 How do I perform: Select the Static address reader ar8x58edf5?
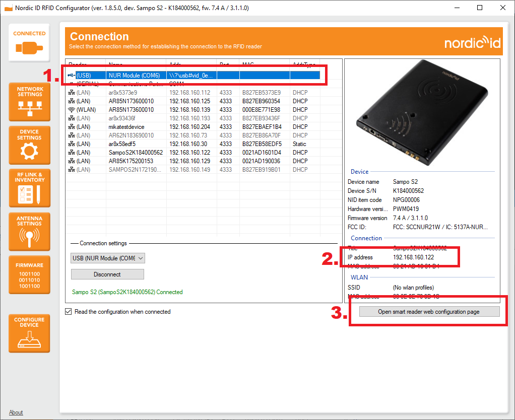pos(194,144)
